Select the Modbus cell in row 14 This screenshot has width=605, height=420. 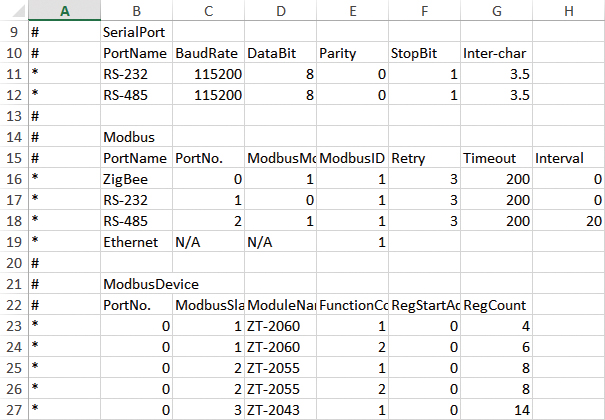(x=136, y=137)
